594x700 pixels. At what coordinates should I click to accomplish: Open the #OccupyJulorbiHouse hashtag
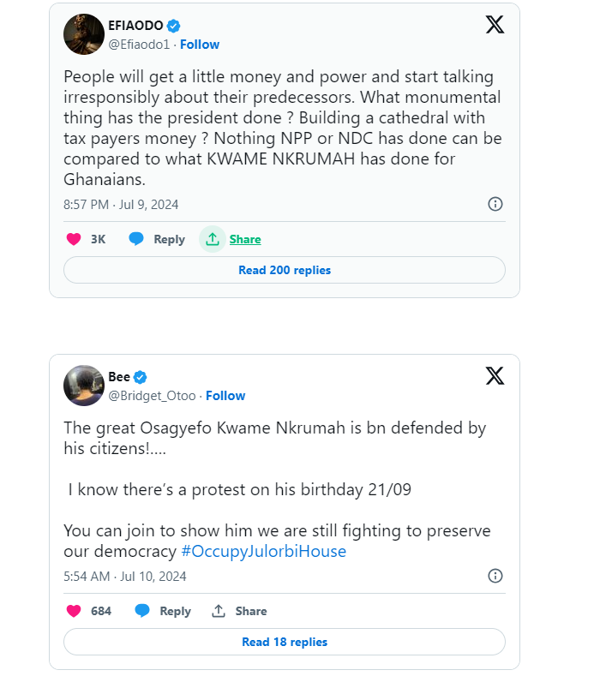(x=263, y=551)
